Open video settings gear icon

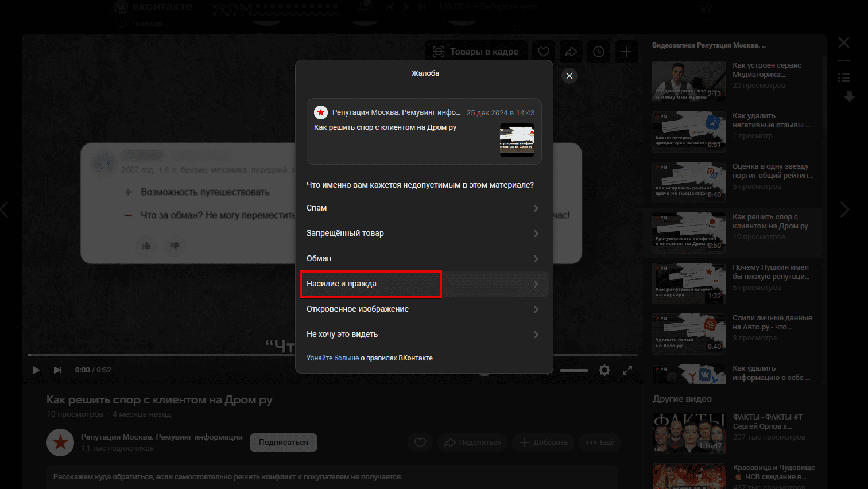(604, 370)
